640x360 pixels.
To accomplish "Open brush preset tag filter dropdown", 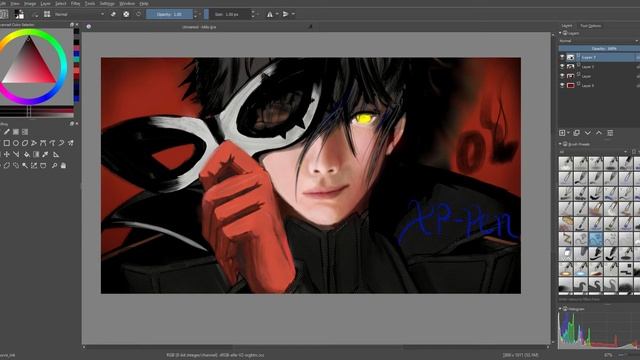I will (x=593, y=152).
